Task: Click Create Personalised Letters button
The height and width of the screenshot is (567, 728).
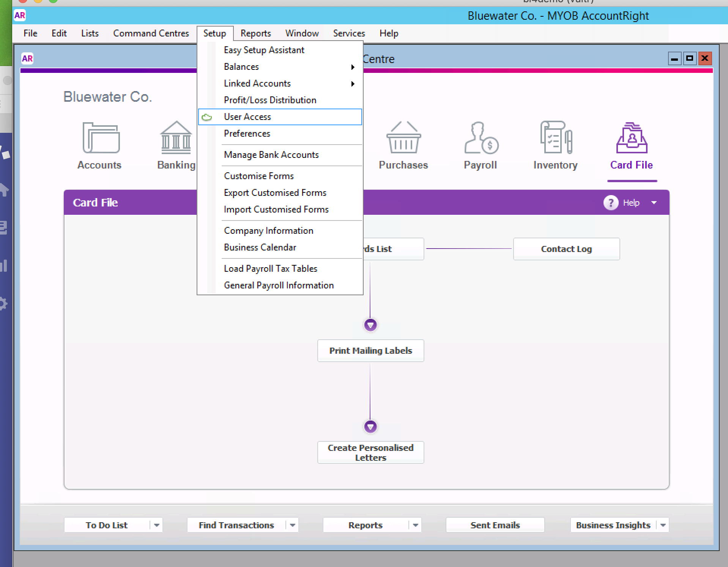Action: click(x=370, y=452)
